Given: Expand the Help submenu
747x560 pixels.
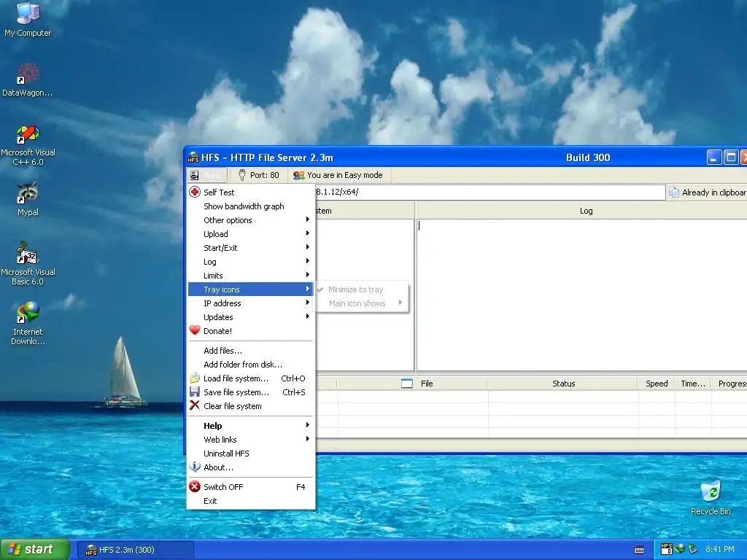Looking at the screenshot, I should (251, 426).
